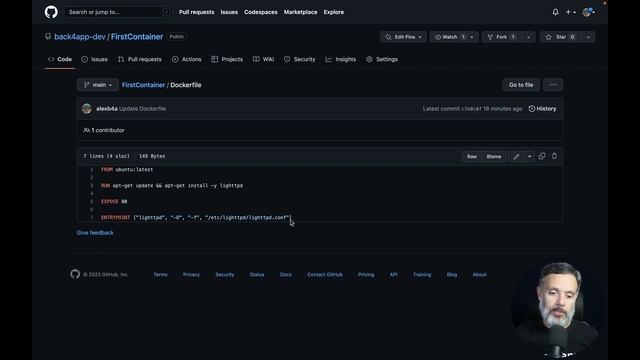View the Raw file

click(x=472, y=156)
